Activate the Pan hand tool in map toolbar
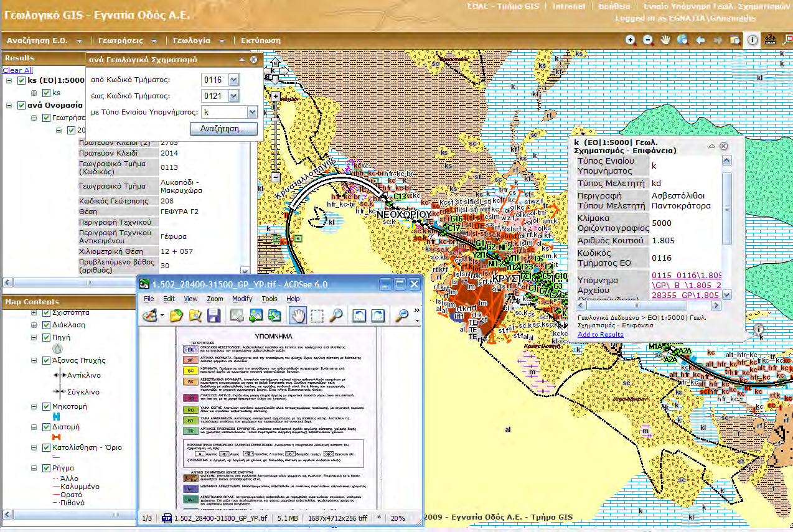 point(665,40)
